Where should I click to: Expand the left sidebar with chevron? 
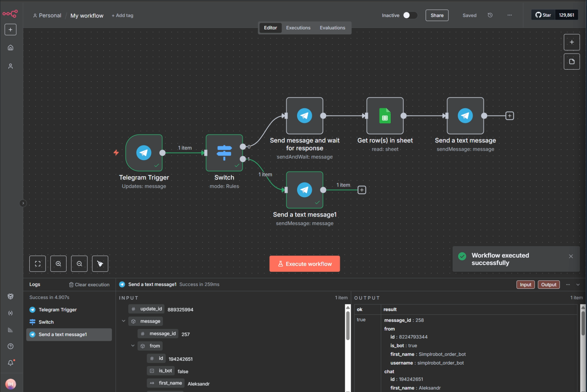(x=23, y=203)
